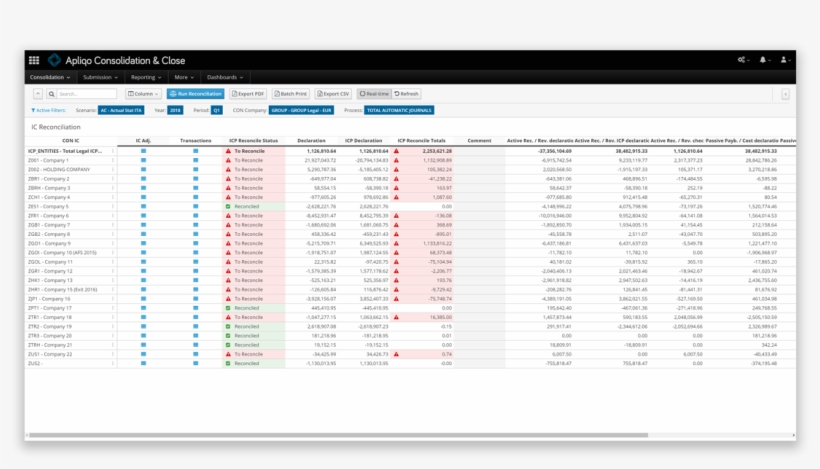Open row options dots for ZTR1 - Company 18
Screen dimensions: 820x469
pyautogui.click(x=112, y=317)
